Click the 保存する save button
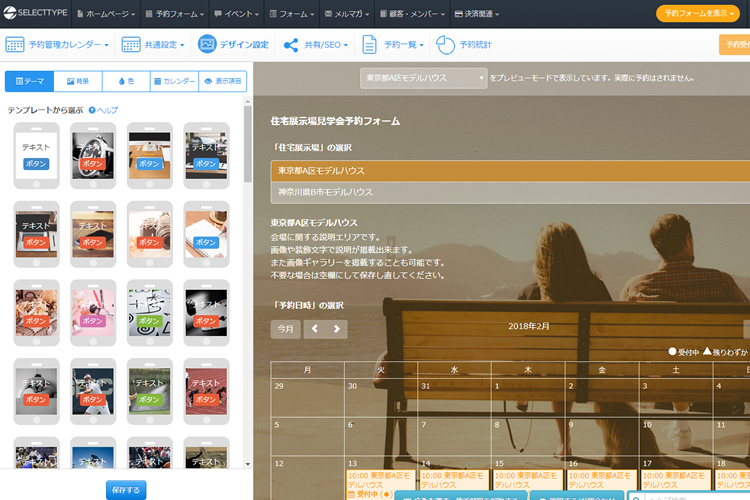The image size is (750, 500). 126,489
